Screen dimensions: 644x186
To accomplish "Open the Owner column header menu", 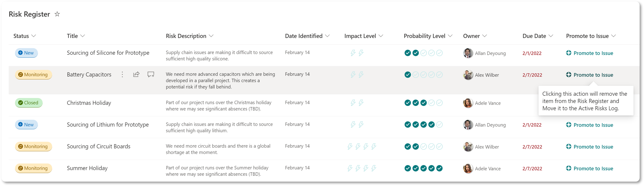I will 484,36.
